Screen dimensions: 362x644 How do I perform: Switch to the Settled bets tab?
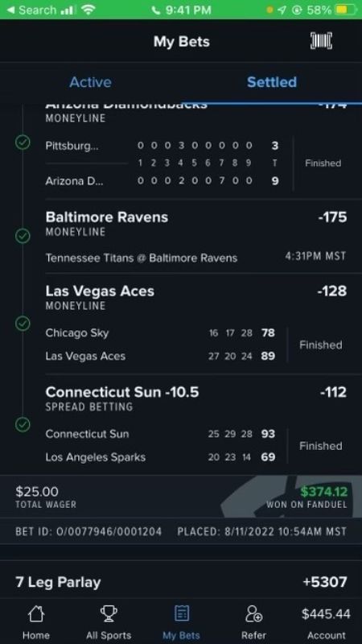(272, 82)
